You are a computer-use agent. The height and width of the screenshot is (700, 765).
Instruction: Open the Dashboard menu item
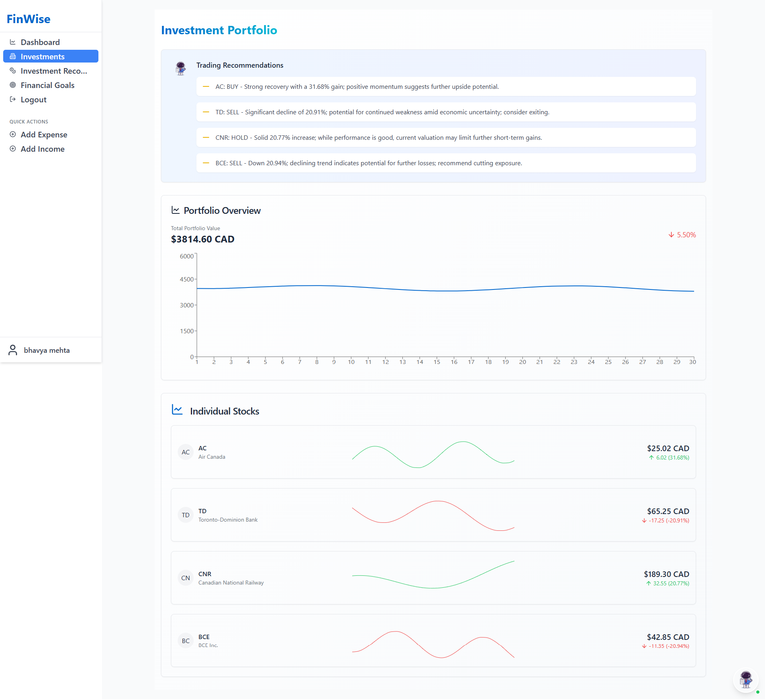(x=40, y=42)
